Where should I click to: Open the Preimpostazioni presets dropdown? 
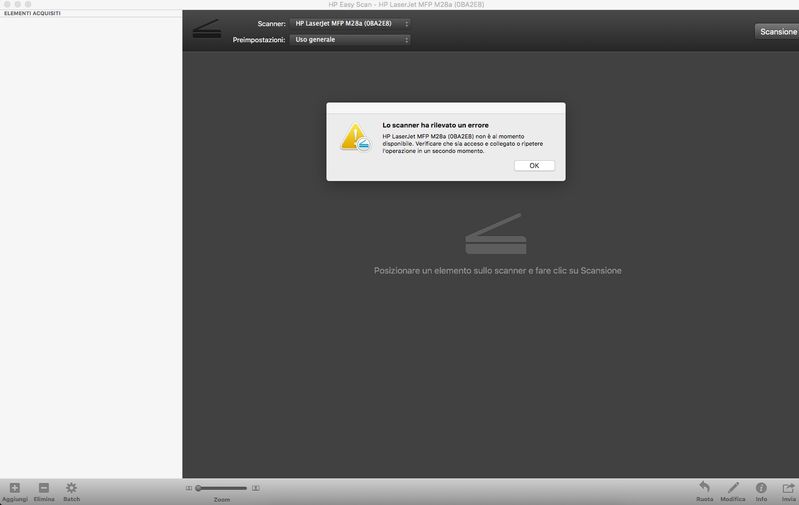tap(350, 40)
